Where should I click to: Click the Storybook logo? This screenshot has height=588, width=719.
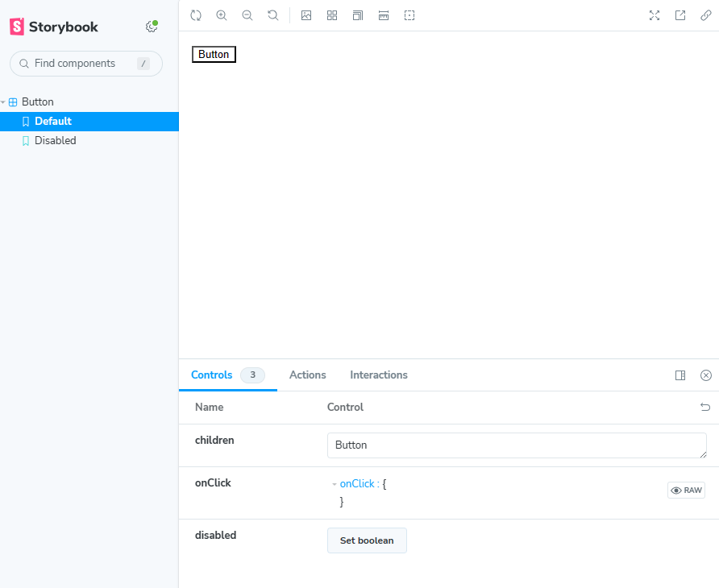54,27
